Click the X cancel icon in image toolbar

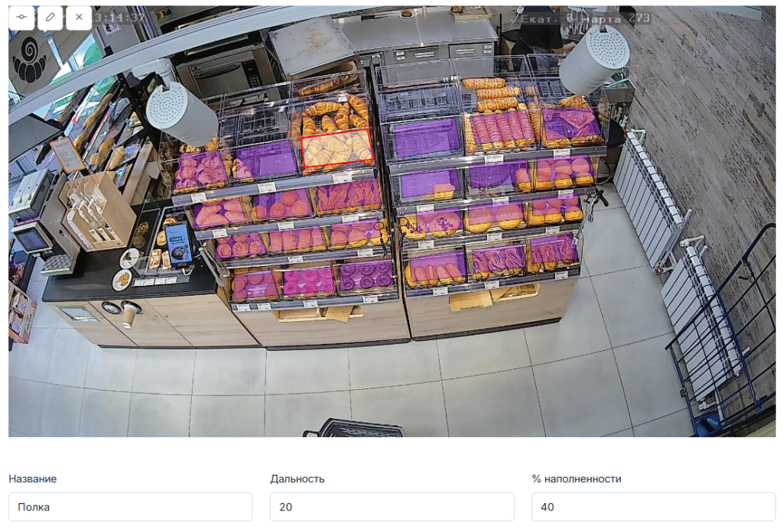pos(79,17)
